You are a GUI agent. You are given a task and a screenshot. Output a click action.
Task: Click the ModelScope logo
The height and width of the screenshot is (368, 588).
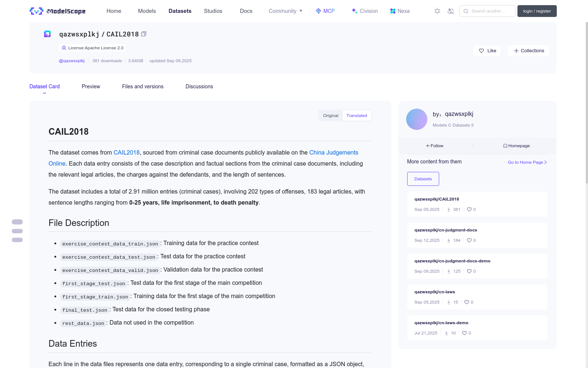click(57, 11)
